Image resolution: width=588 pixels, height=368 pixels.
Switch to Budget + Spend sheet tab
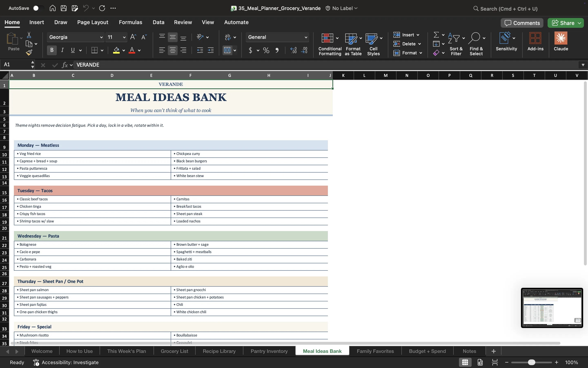(x=427, y=351)
